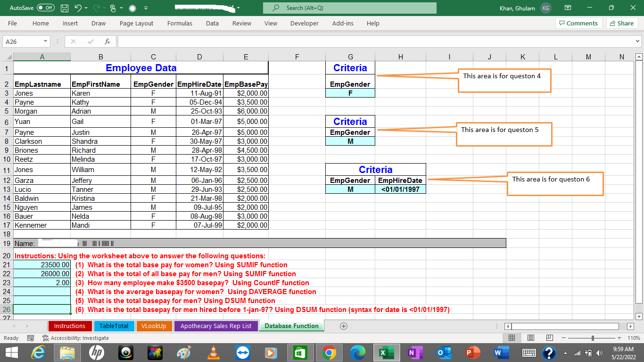
Task: Click the Page Break Preview icon
Action: tap(549, 337)
